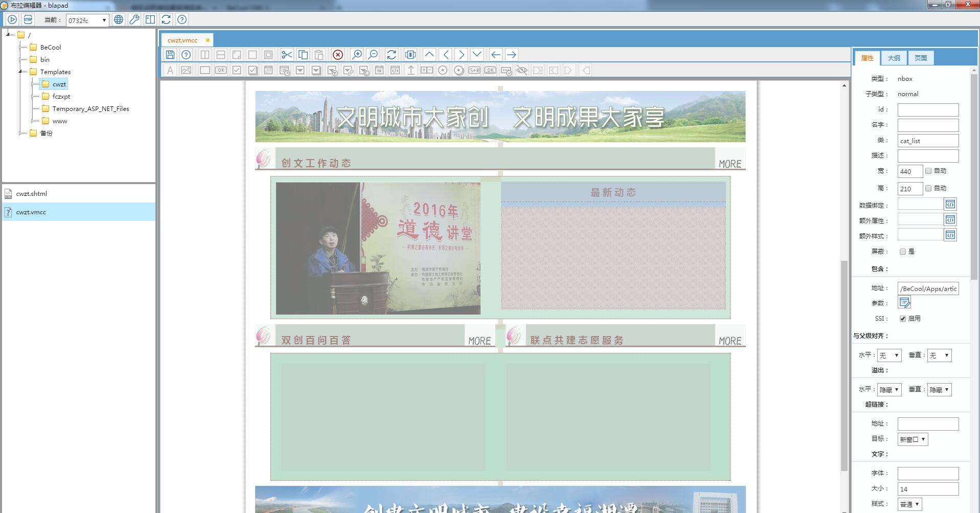Screen dimensions: 980x513
Task: Switch to the 大纲 outline tab
Action: pyautogui.click(x=894, y=58)
